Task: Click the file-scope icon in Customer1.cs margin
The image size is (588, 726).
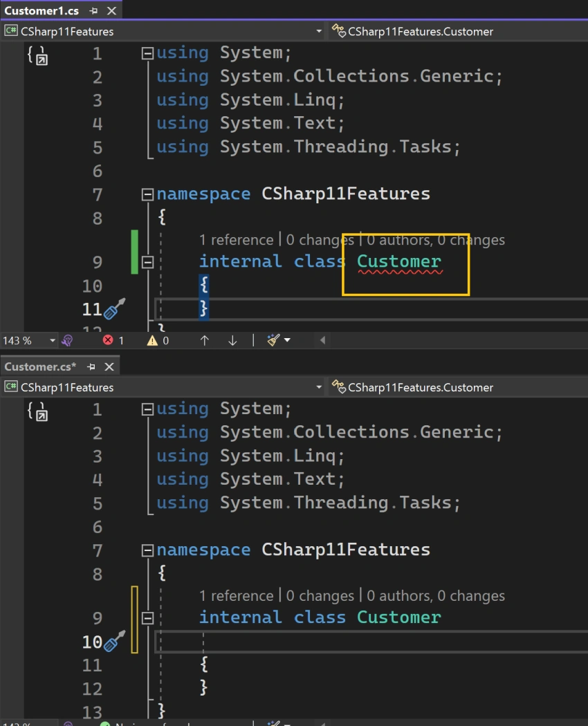Action: [37, 55]
